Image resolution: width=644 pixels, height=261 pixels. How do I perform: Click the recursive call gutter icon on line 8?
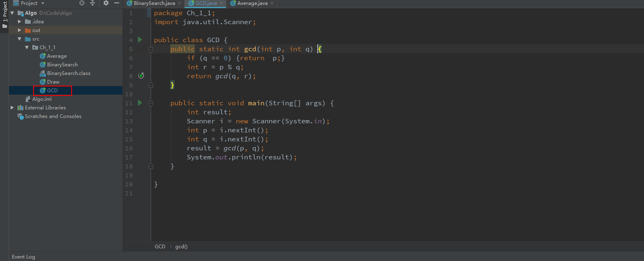(141, 76)
